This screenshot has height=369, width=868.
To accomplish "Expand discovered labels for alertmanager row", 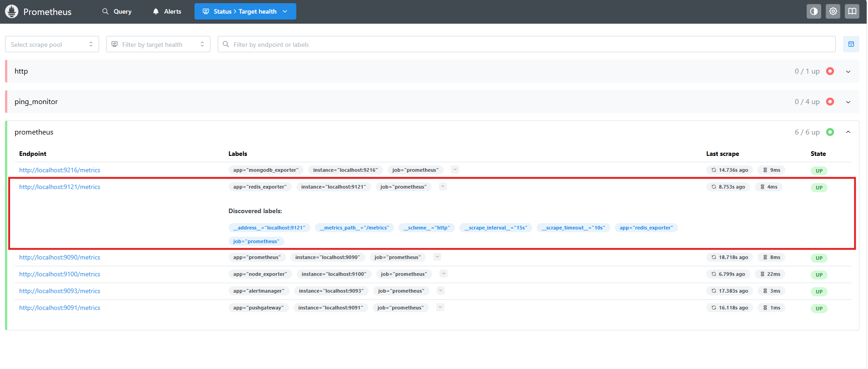I will (x=440, y=290).
